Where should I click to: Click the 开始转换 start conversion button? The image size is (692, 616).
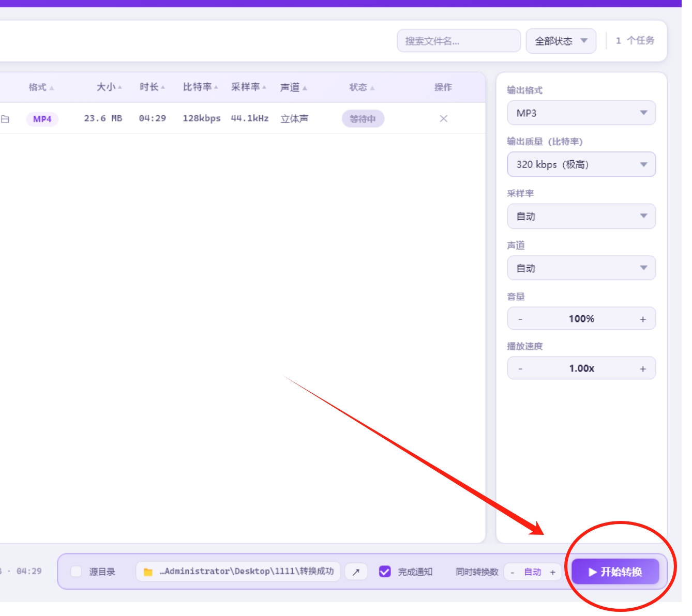(x=615, y=572)
